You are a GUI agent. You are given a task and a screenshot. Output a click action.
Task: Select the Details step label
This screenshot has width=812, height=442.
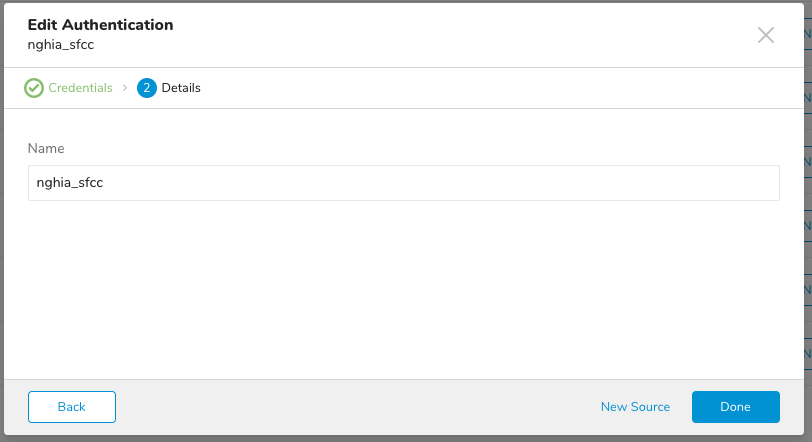[181, 88]
